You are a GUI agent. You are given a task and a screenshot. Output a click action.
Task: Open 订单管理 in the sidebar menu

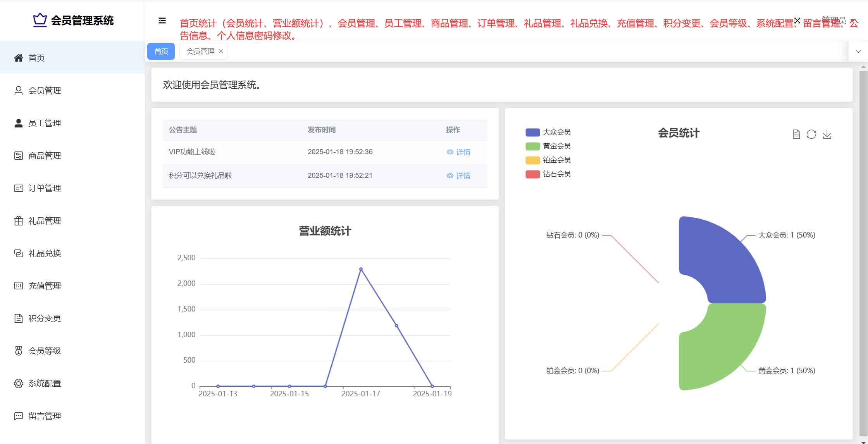click(x=45, y=188)
